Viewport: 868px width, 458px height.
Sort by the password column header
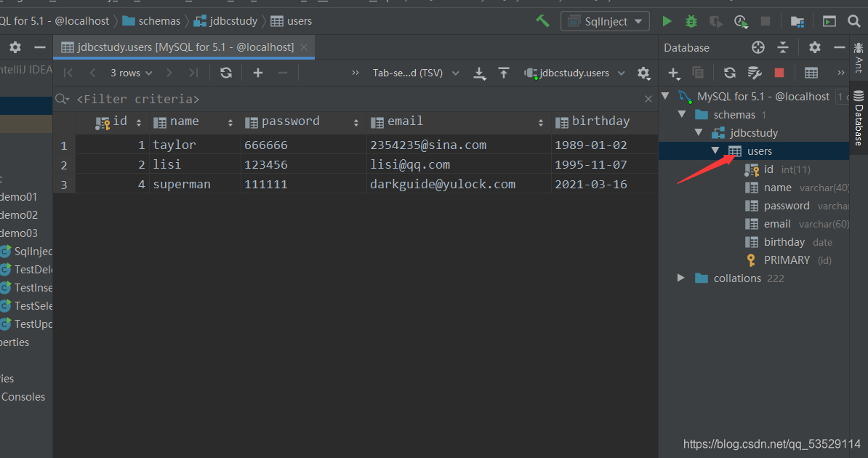click(303, 122)
